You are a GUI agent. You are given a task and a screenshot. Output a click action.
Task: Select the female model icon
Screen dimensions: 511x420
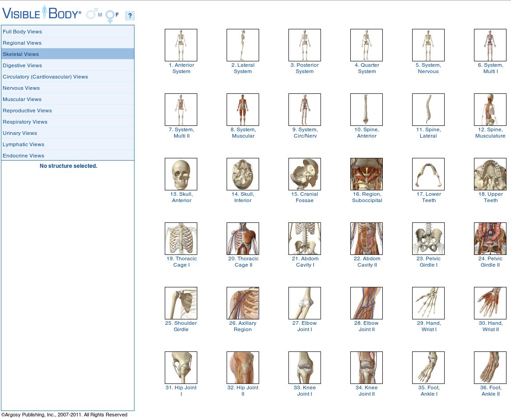coord(111,14)
